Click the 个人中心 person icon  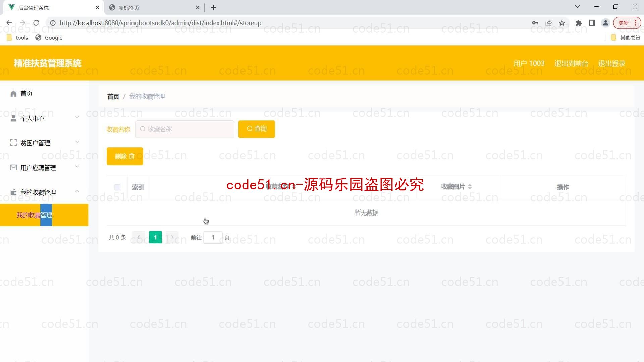[x=13, y=118]
